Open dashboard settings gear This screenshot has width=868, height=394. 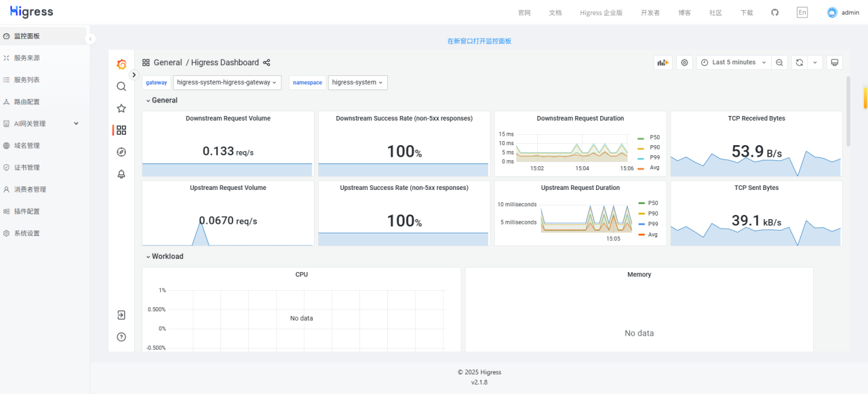point(684,62)
